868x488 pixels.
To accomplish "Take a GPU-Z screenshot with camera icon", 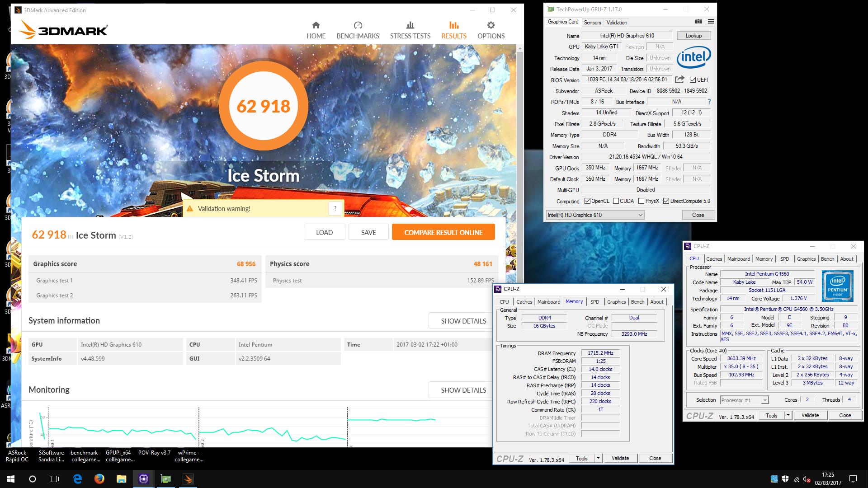I will pos(698,22).
